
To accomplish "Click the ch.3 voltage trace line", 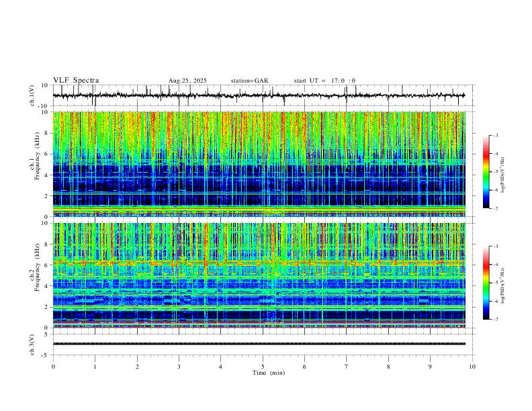I will pos(259,344).
